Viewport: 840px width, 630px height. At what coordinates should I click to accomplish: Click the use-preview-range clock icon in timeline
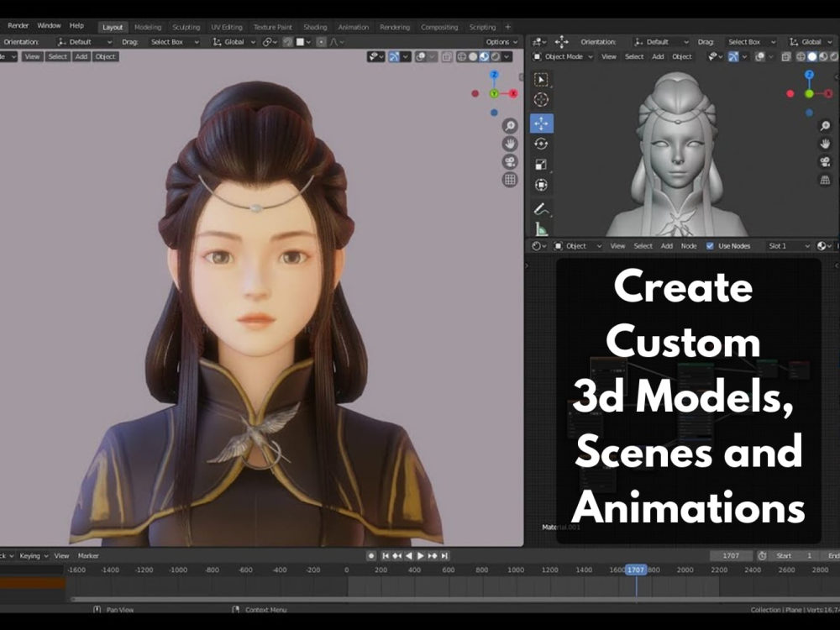pyautogui.click(x=763, y=555)
